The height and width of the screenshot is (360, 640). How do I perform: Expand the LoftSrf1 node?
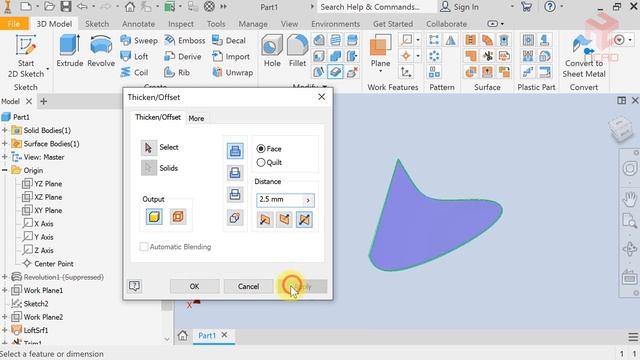4,330
